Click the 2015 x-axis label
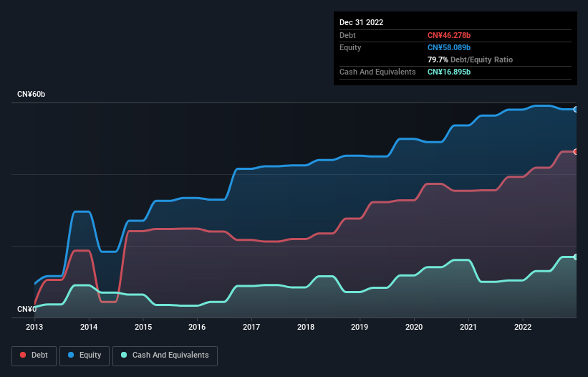The height and width of the screenshot is (377, 588). (x=143, y=327)
